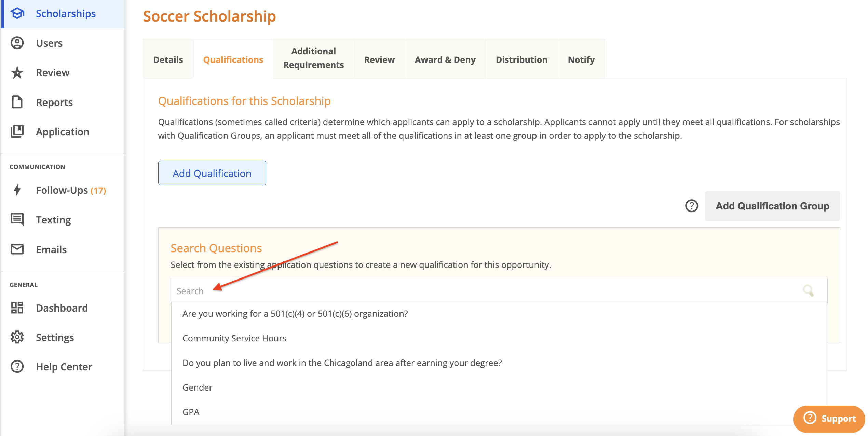Click the Users profile icon
This screenshot has height=436, width=868.
pos(17,43)
